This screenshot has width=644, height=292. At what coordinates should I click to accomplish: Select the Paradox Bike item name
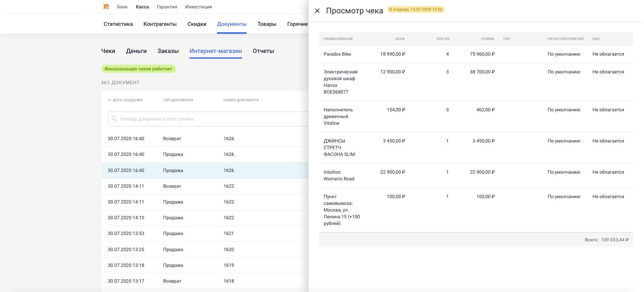[x=337, y=54]
